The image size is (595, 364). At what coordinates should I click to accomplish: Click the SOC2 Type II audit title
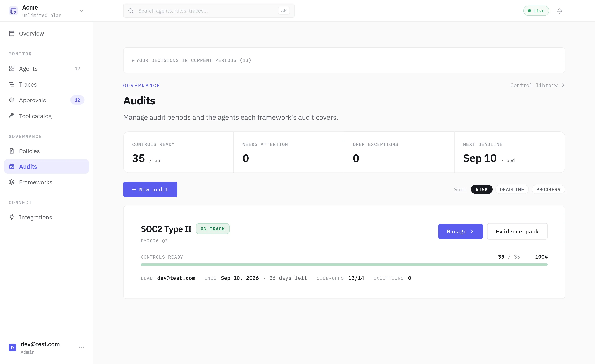tap(166, 229)
